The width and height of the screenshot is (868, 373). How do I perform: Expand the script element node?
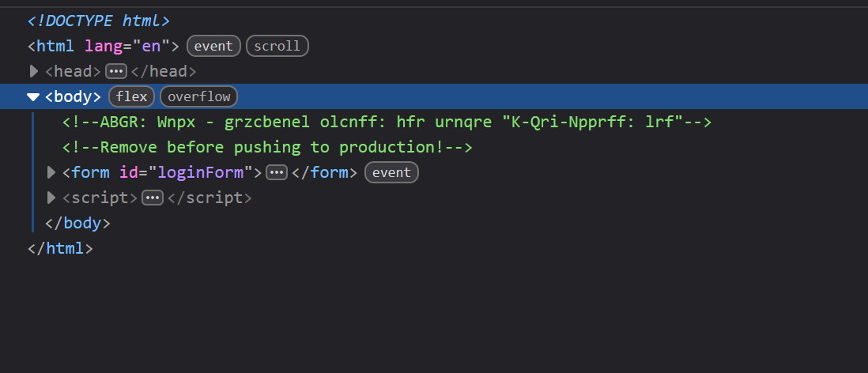(52, 198)
